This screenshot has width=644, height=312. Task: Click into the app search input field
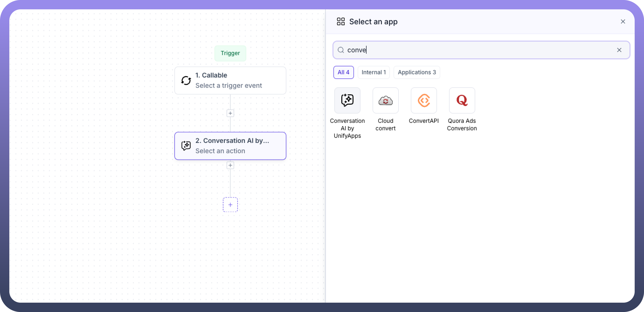475,50
